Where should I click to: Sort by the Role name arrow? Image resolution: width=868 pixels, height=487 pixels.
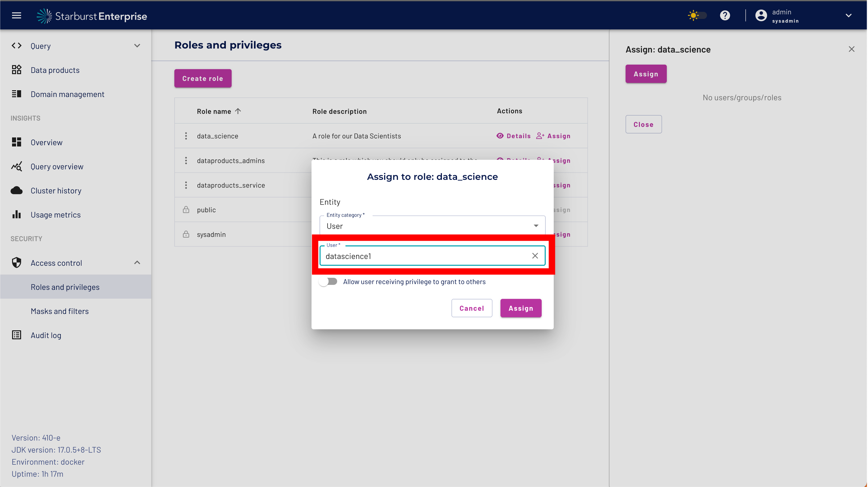(238, 111)
